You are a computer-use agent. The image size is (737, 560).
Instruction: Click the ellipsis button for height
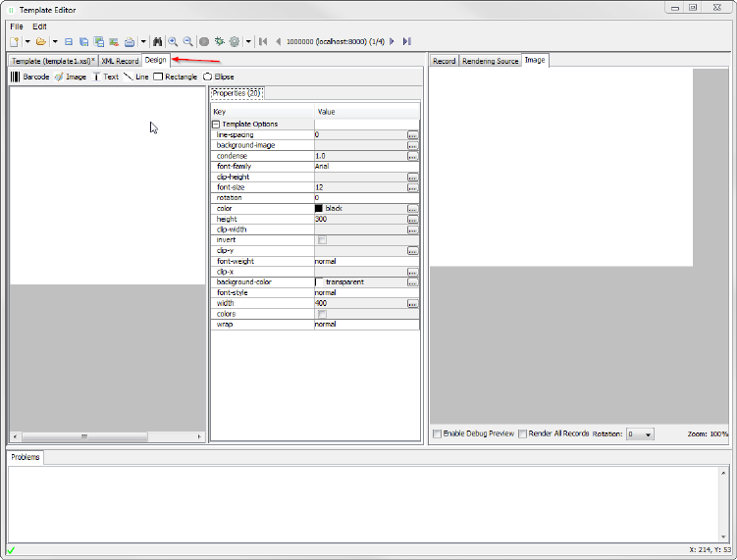point(412,220)
